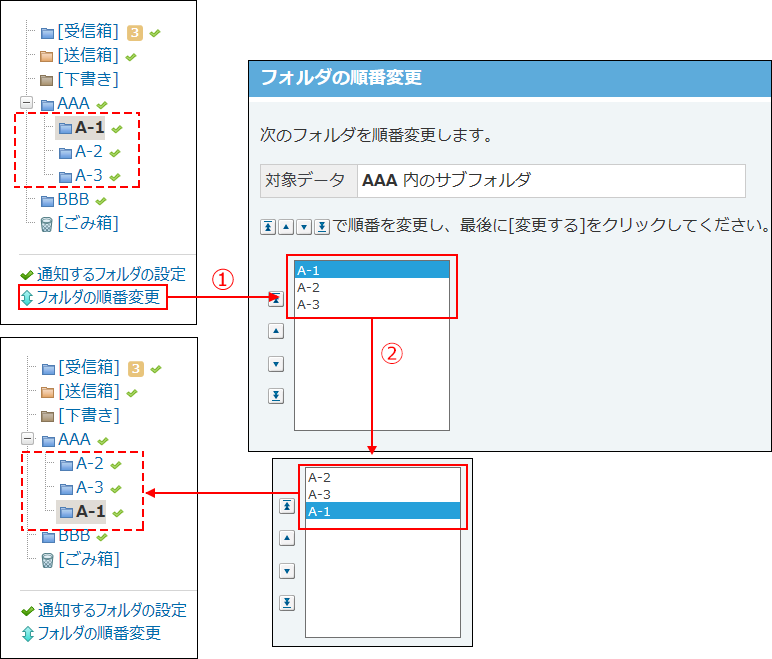Click move-to-bottom button beside the upper dialog's list

coord(276,395)
